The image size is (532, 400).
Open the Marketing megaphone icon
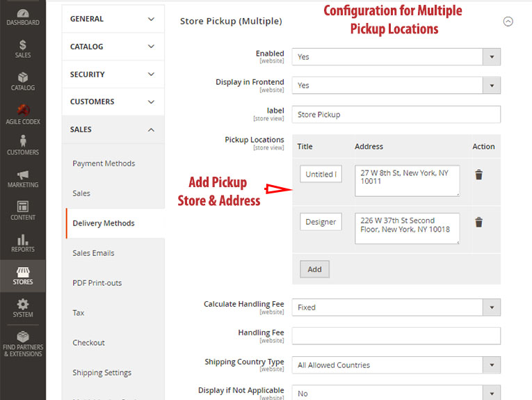23,178
